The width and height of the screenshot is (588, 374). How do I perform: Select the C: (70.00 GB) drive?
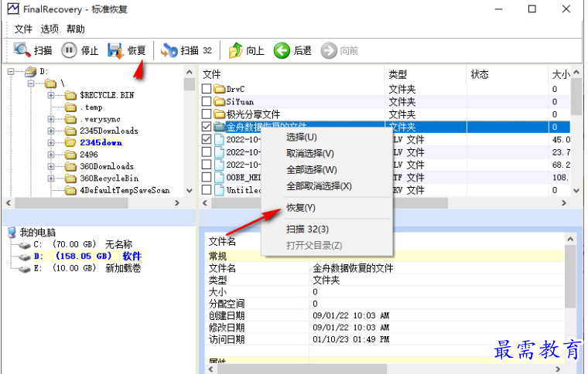point(83,244)
